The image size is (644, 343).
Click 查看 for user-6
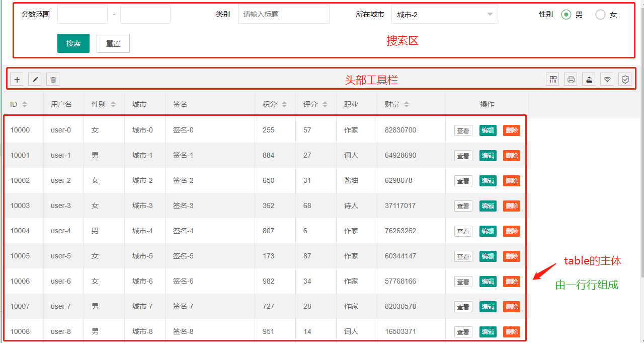tap(463, 282)
